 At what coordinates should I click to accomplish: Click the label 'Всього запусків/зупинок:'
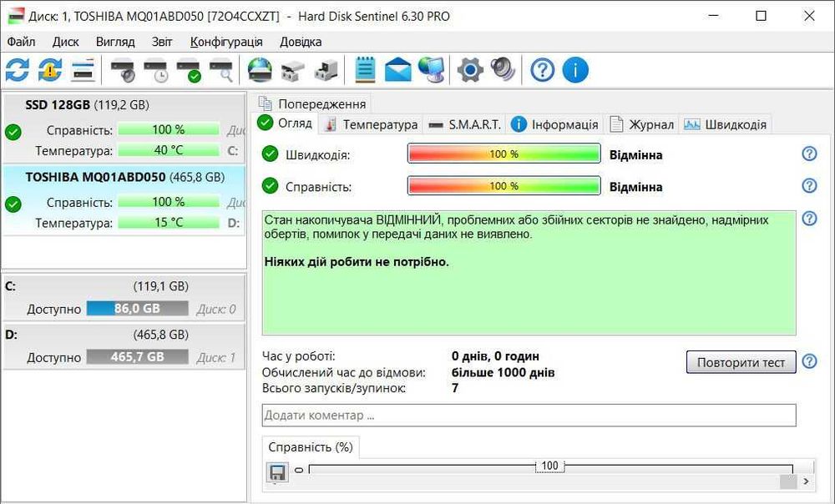[334, 388]
